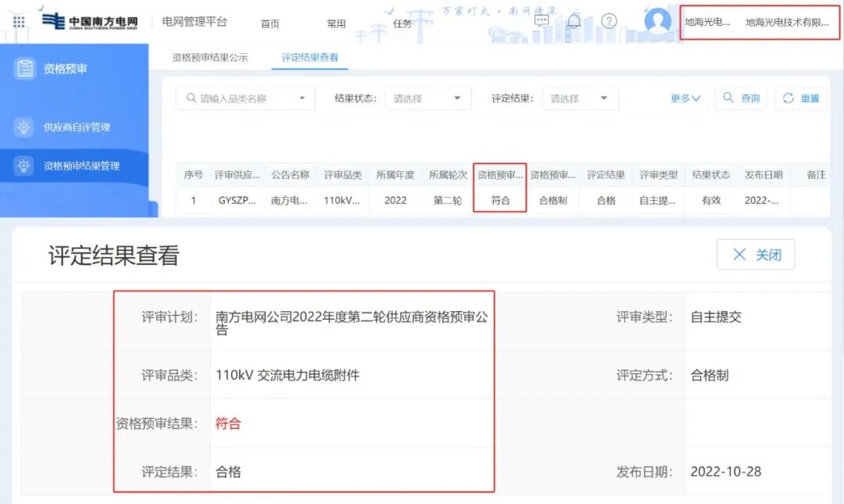Click the 重置 reset button
Image resolution: width=844 pixels, height=504 pixels.
click(x=801, y=98)
